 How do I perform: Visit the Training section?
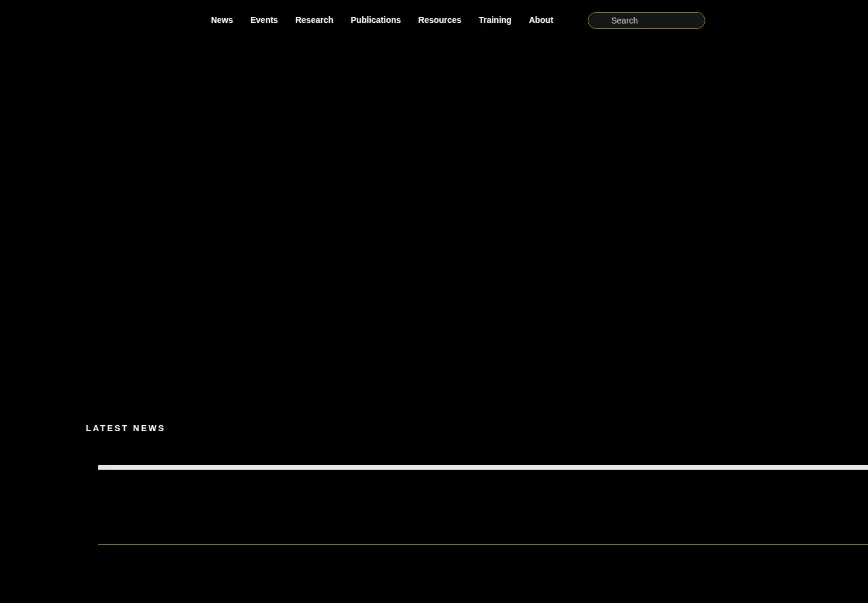coord(495,20)
